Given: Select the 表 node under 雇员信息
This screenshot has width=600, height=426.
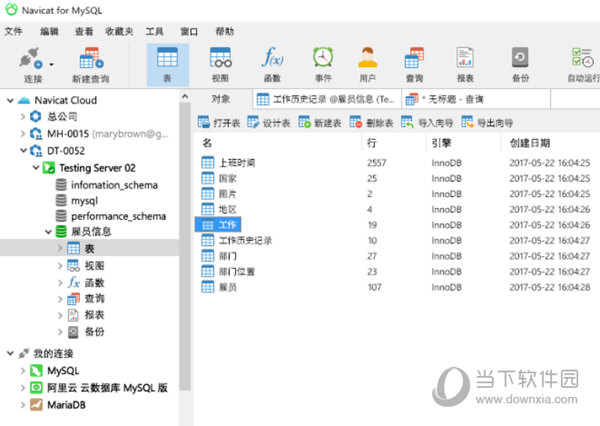Looking at the screenshot, I should [90, 248].
